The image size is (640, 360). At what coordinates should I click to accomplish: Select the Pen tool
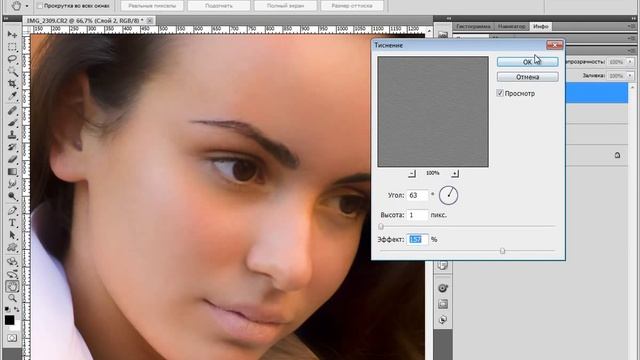pos(12,211)
